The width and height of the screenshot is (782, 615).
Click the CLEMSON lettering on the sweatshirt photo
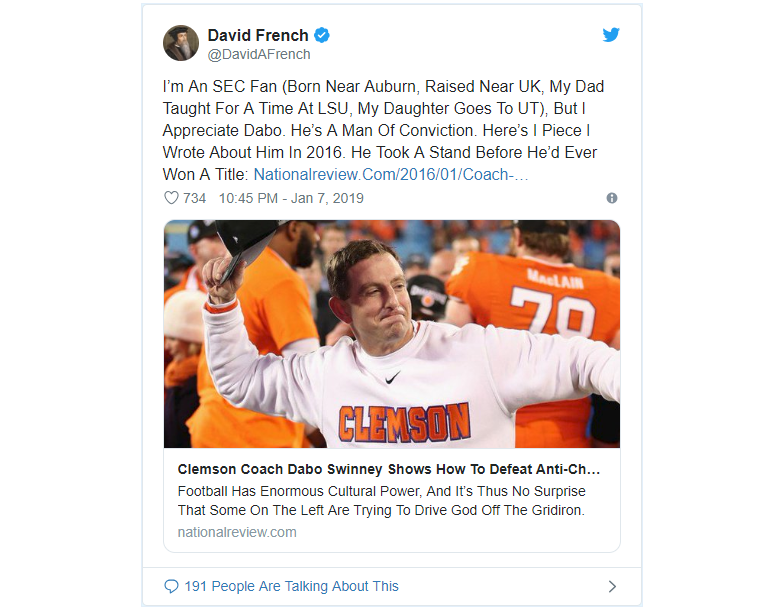pos(404,421)
